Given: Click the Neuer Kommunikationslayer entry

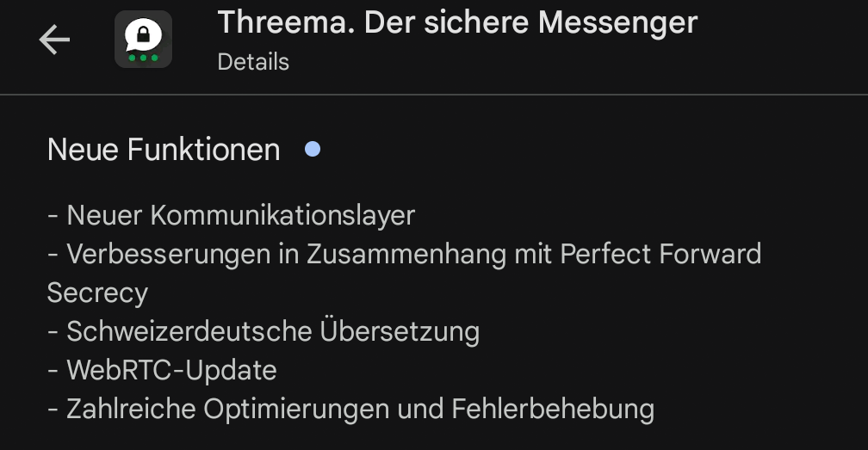Looking at the screenshot, I should click(x=232, y=215).
